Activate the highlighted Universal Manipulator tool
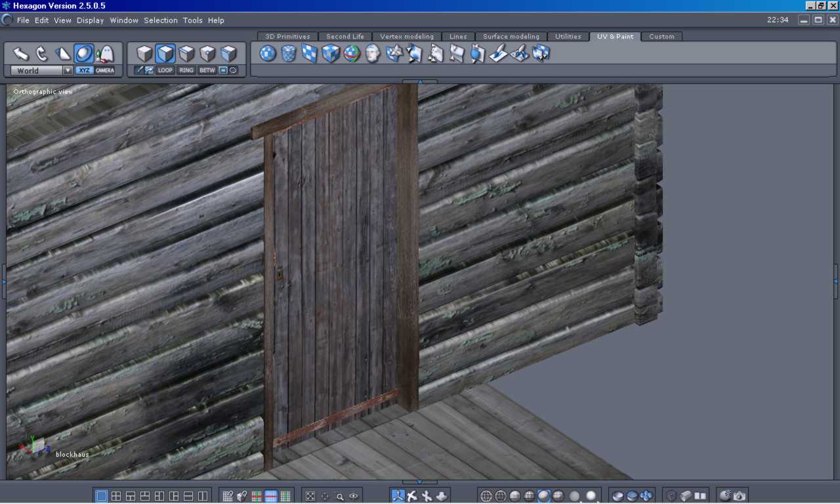 point(84,54)
